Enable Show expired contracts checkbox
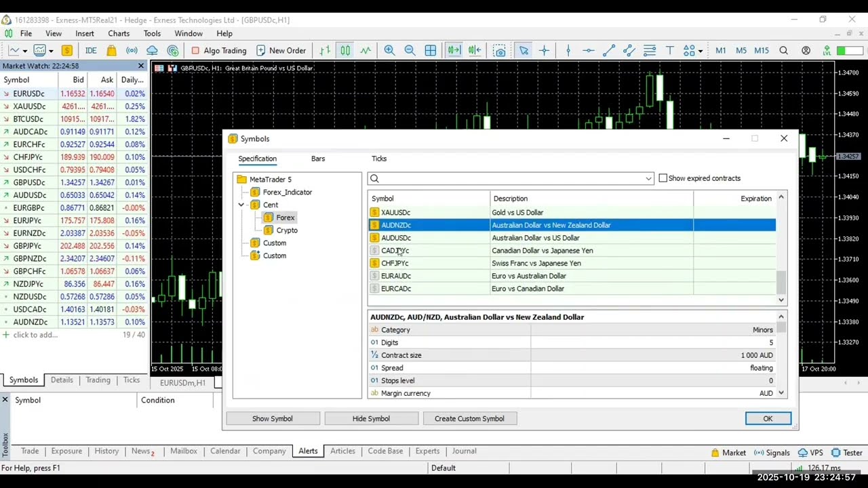868x488 pixels. point(663,178)
